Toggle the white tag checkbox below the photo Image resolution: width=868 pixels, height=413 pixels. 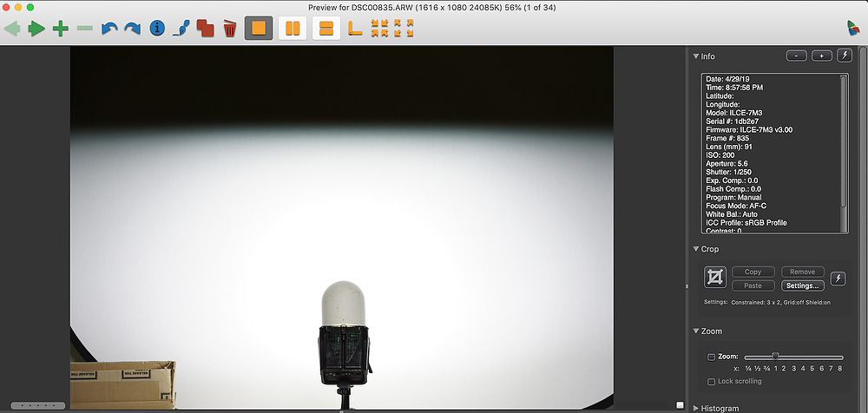click(x=680, y=405)
